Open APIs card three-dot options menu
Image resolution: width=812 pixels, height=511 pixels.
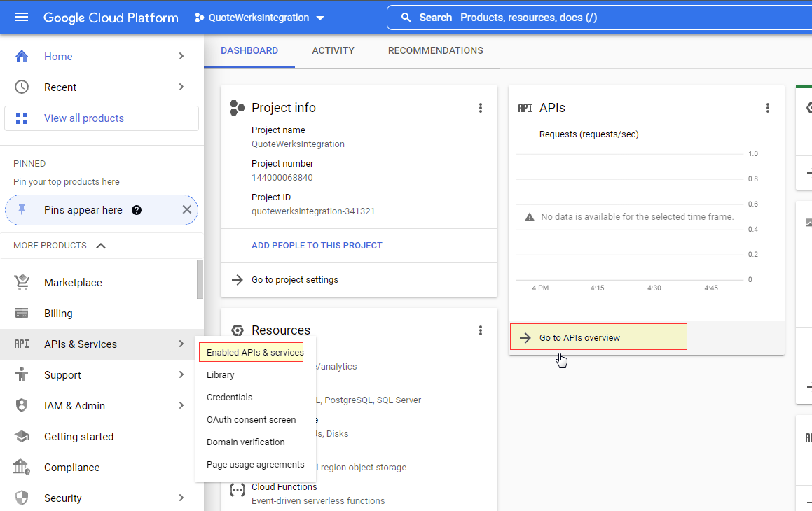coord(768,108)
